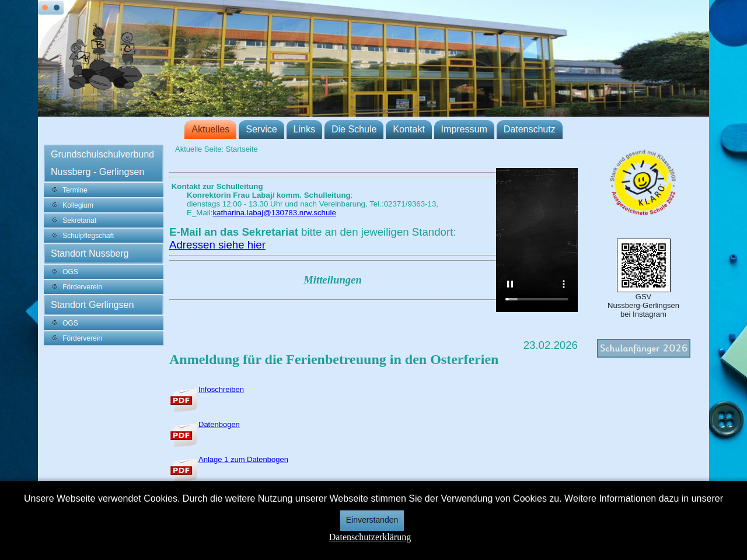The width and height of the screenshot is (747, 560).
Task: Click the Schulanfänger 2026 banner
Action: pos(643,348)
